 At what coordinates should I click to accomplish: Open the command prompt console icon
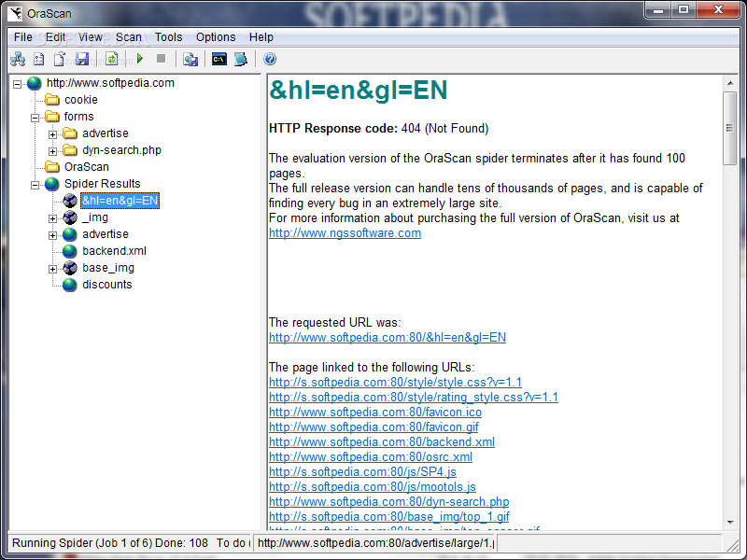tap(219, 59)
